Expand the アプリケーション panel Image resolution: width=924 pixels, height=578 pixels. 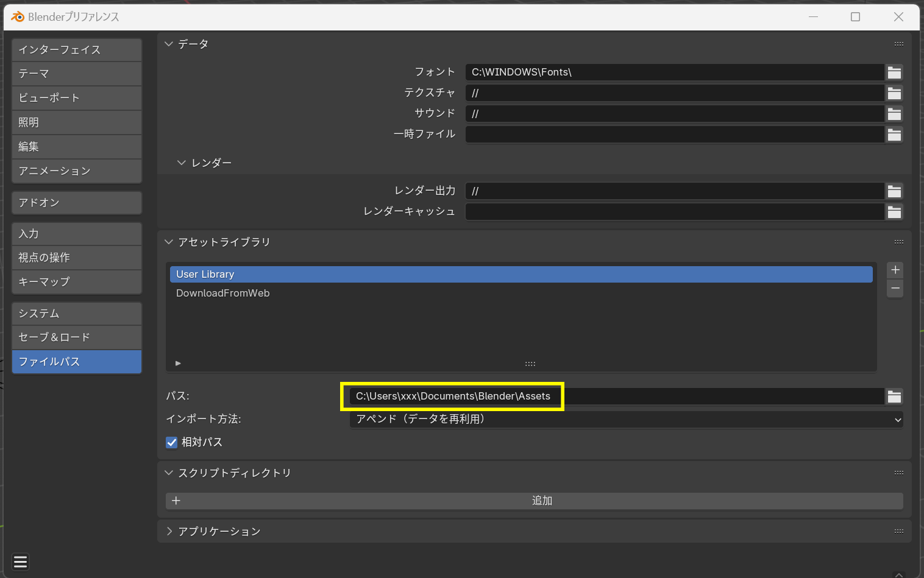169,531
